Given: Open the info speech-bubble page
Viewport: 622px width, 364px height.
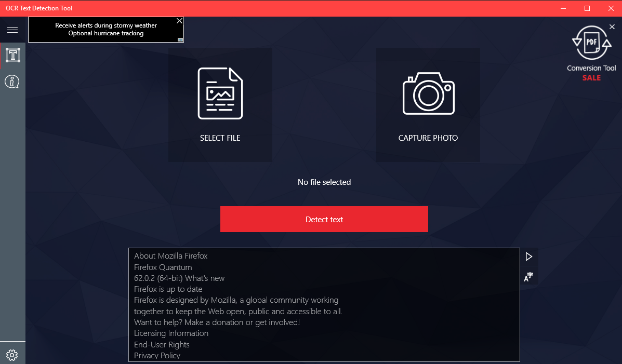Looking at the screenshot, I should tap(12, 82).
